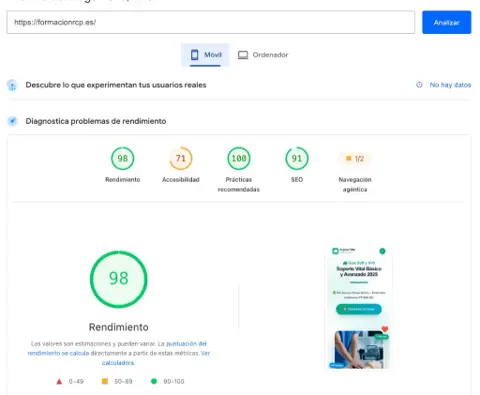Focus the URL input field
480x395 pixels.
(211, 22)
